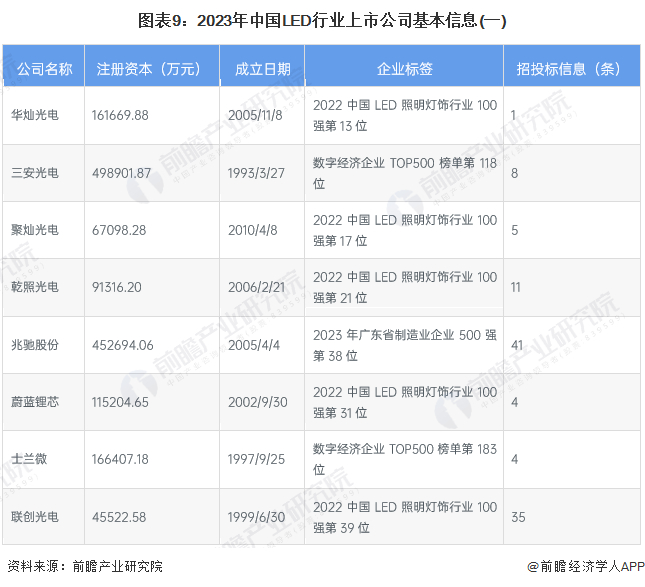Click the company name '兆驰股份'

coord(35,345)
